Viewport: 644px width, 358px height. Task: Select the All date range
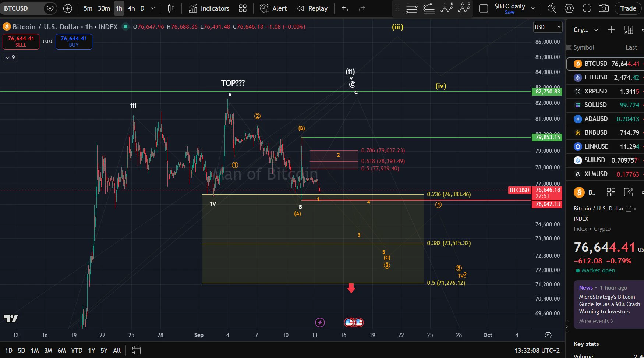pos(117,351)
